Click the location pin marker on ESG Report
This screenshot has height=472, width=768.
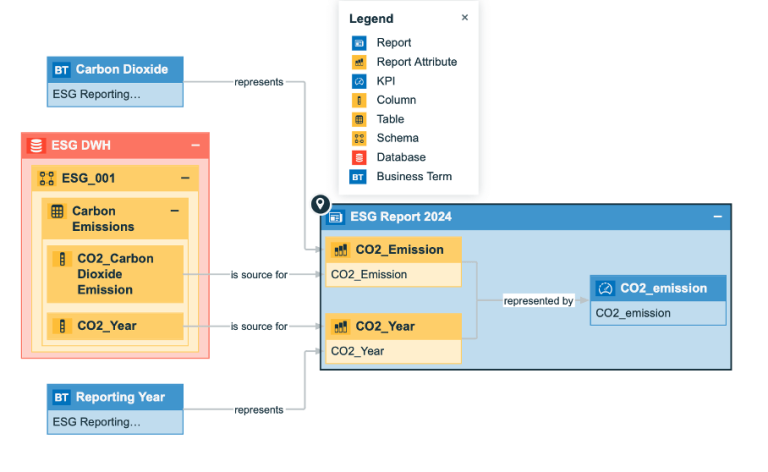coord(320,204)
